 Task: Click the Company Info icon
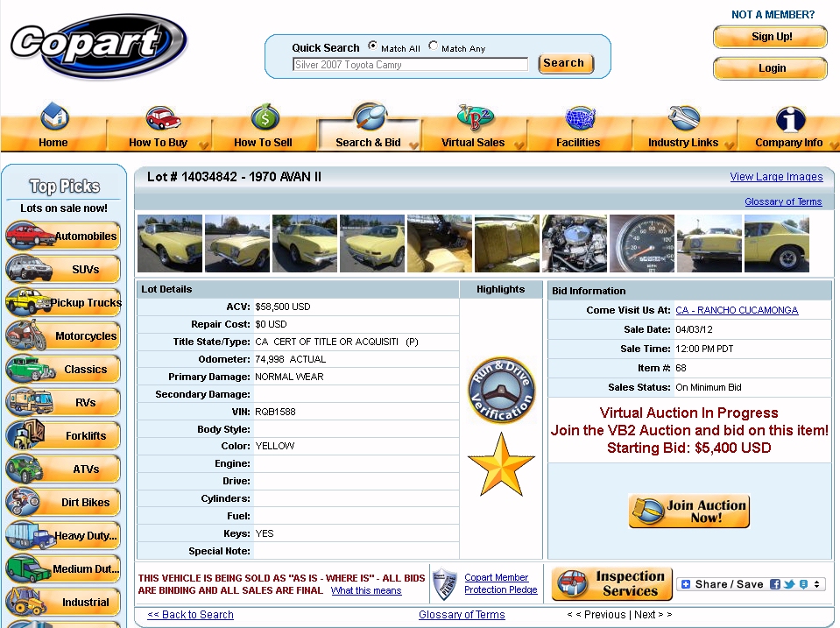pyautogui.click(x=789, y=117)
